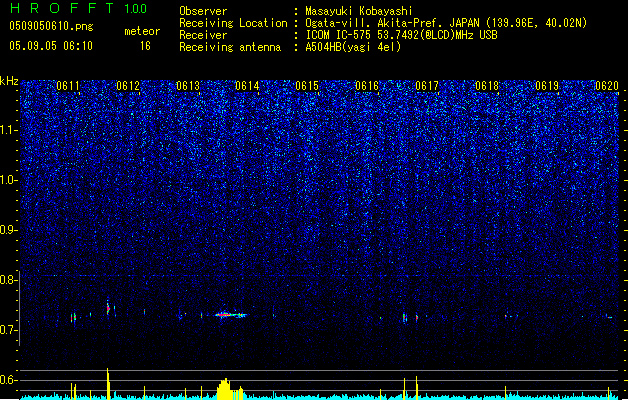Click the 0.9 kHz axis label
The height and width of the screenshot is (400, 629).
(8, 230)
